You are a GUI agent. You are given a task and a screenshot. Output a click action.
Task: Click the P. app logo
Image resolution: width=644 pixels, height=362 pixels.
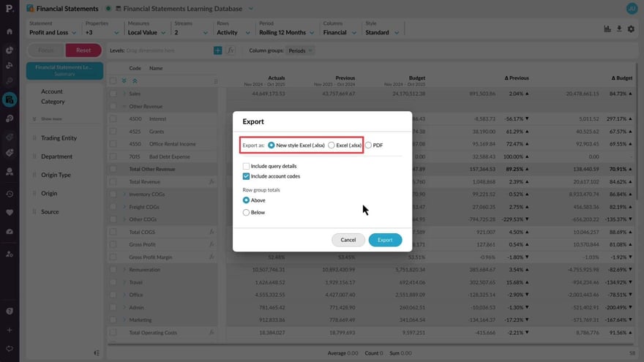[10, 8]
